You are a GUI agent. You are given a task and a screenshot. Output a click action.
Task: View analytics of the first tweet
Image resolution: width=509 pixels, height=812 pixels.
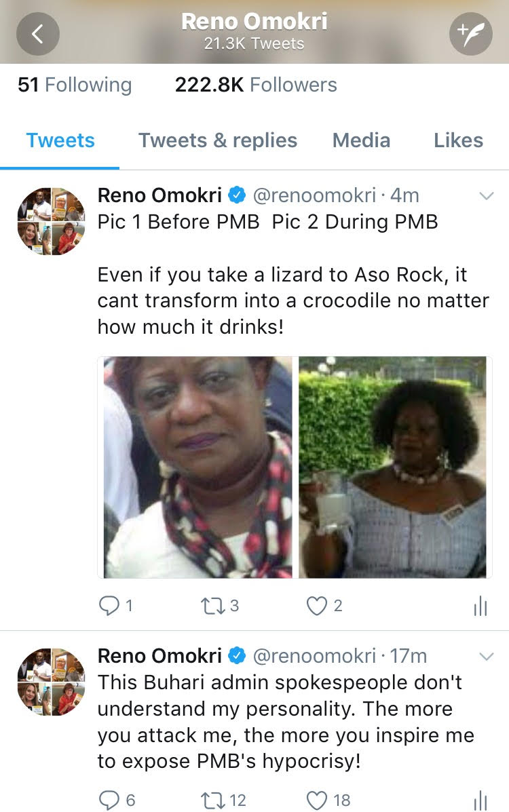point(480,606)
